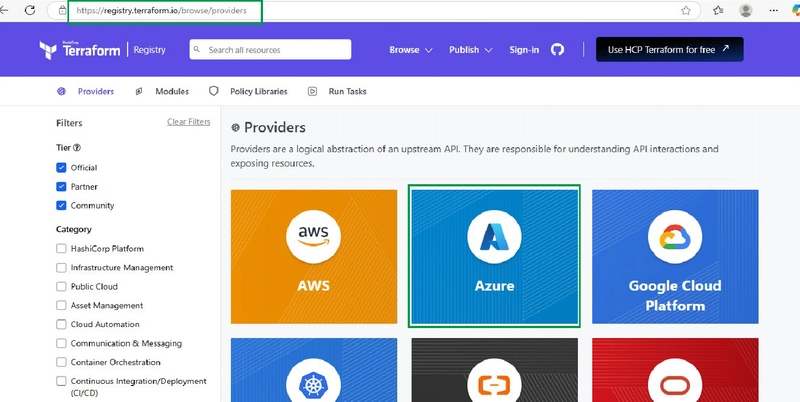Viewport: 800px width, 402px height.
Task: Click the Sign-in link
Action: click(524, 50)
